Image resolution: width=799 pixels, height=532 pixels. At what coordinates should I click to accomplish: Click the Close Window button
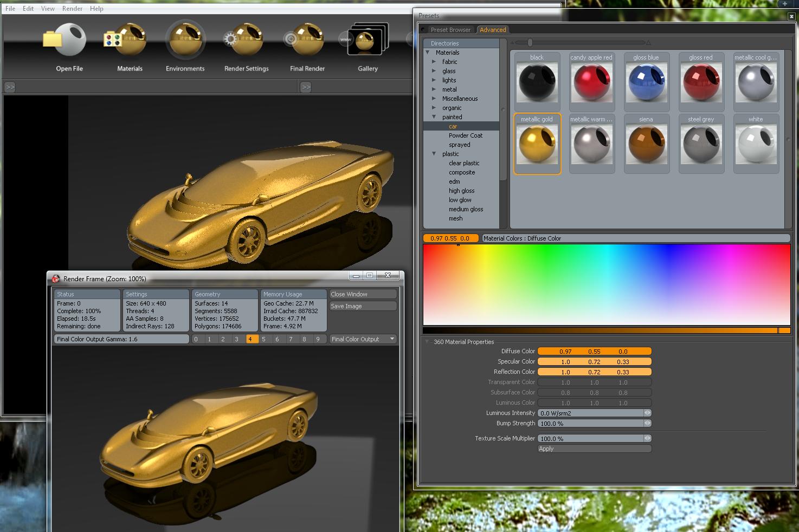pyautogui.click(x=363, y=294)
